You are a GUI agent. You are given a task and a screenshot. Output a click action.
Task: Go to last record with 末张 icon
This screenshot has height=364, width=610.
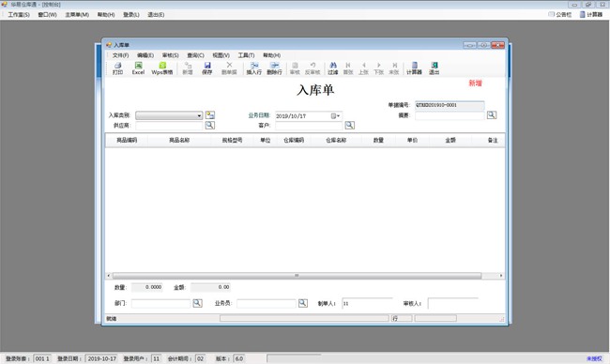point(394,68)
